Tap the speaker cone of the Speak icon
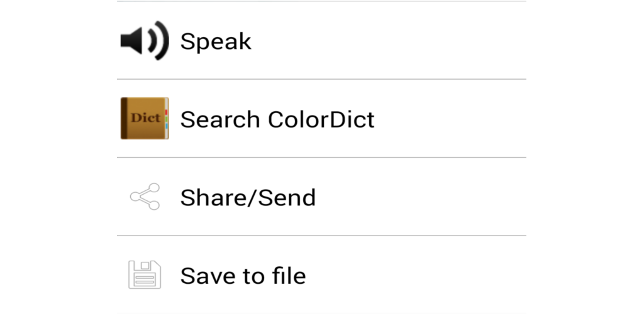The image size is (644, 314). click(132, 41)
